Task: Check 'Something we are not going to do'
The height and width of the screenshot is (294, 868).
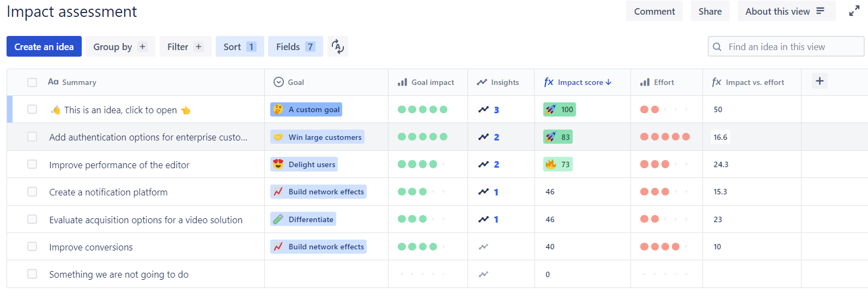Action: (x=32, y=274)
